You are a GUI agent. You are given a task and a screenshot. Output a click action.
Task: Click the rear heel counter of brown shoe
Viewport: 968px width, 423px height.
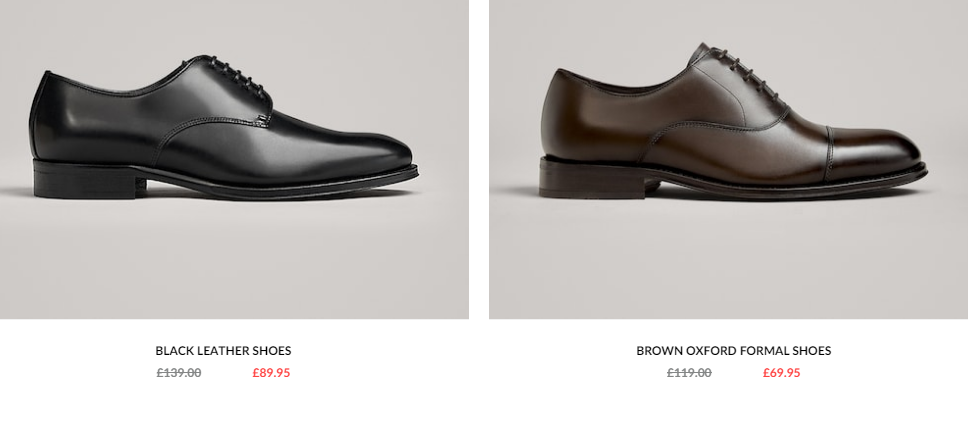559,114
